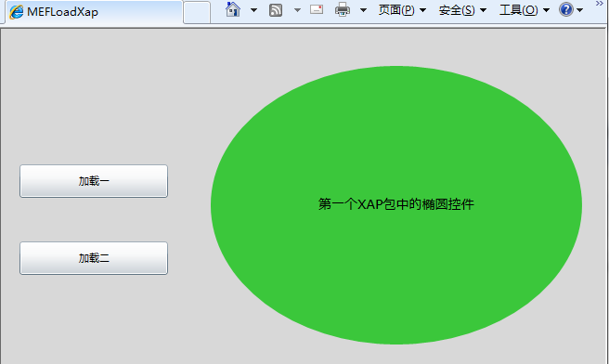Click the Internet Explorer icon on the tab
The width and height of the screenshot is (609, 364).
tap(17, 12)
